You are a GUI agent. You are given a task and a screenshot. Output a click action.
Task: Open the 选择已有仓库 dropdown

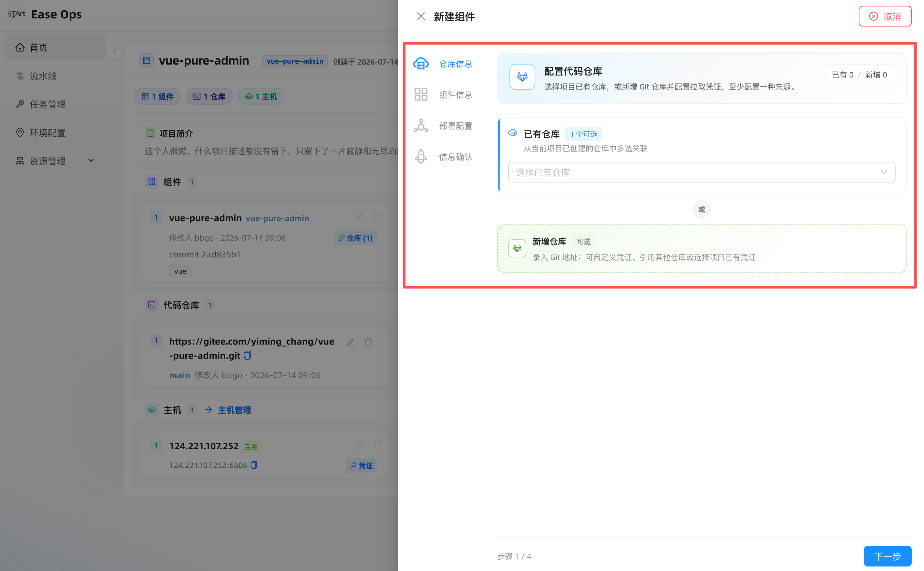point(701,172)
